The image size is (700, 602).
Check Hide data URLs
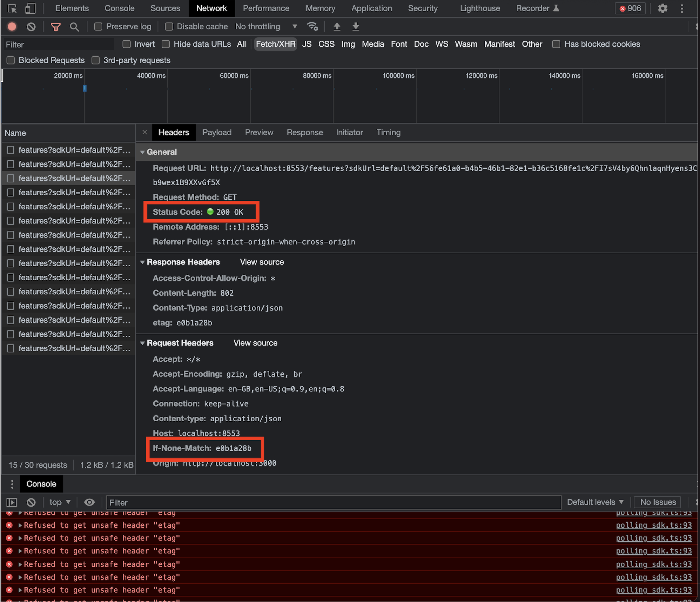[x=166, y=44]
